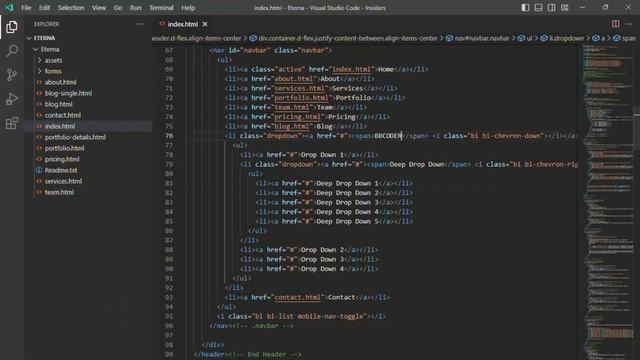The width and height of the screenshot is (640, 360).
Task: Open Explorer panel more actions menu
Action: tap(140, 24)
